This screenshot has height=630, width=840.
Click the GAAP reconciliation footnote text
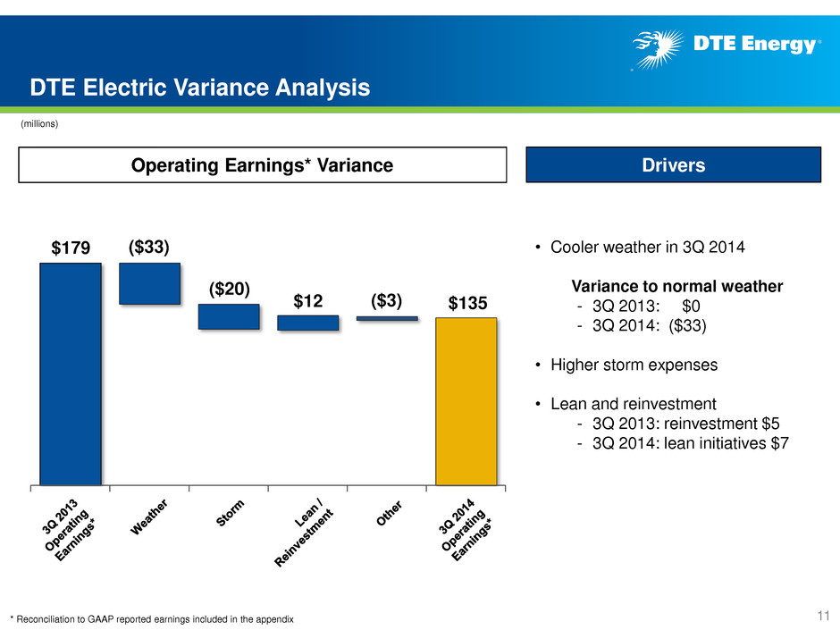152,619
